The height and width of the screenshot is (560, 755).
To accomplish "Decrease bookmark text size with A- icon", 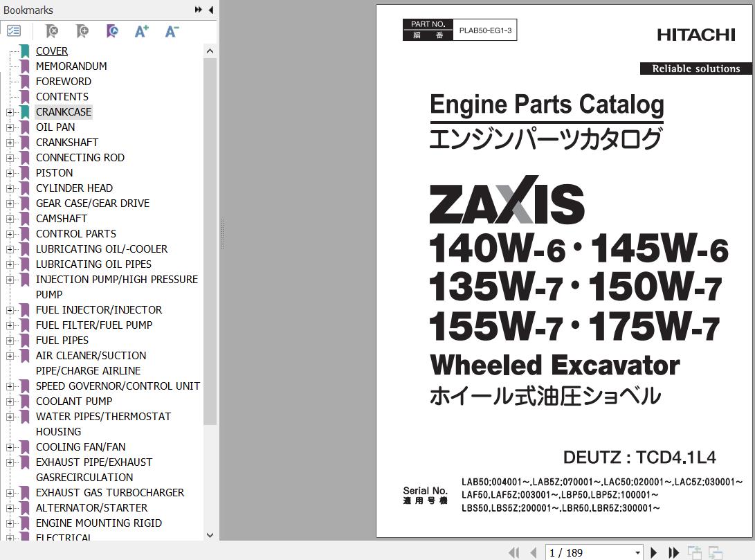I will click(172, 31).
